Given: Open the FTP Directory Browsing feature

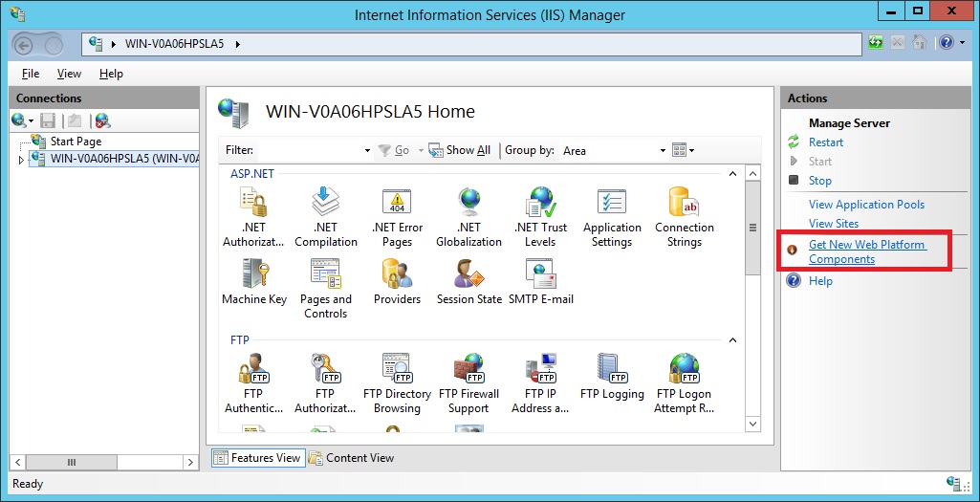Looking at the screenshot, I should click(397, 383).
